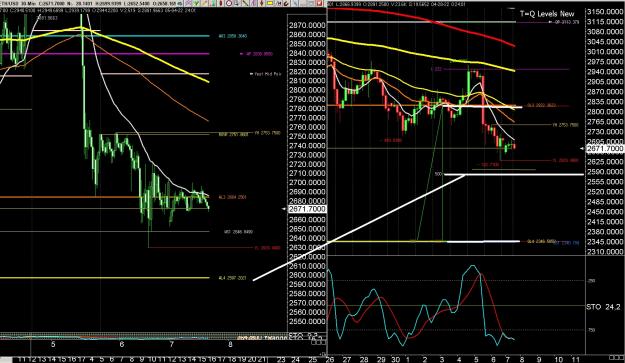Viewport: 625px width, 363px height.
Task: Click the red diamond marker toolbar icon
Action: click(261, 3)
